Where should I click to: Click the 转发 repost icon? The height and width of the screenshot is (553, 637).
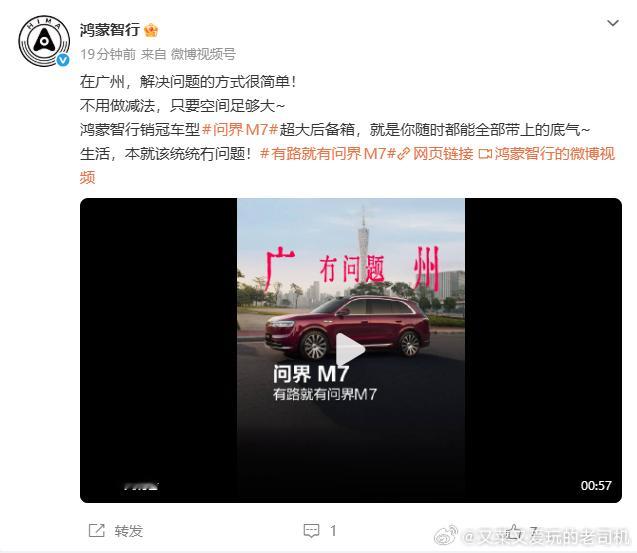[97, 531]
